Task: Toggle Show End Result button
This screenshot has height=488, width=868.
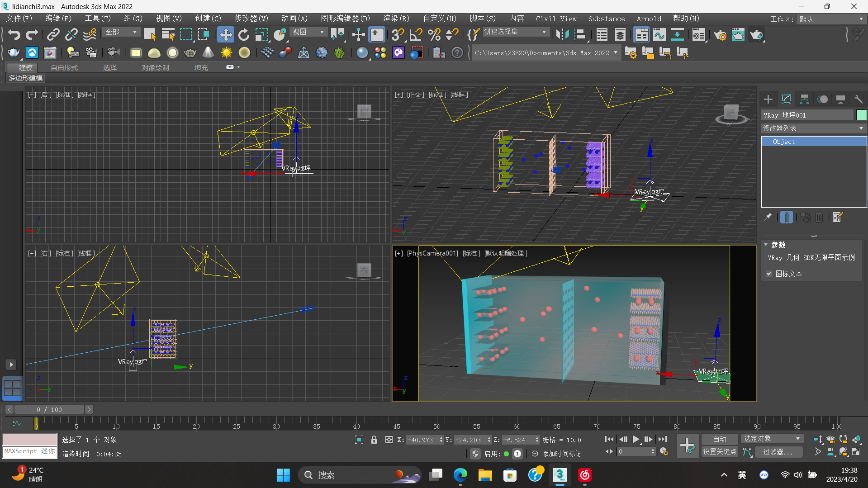Action: pyautogui.click(x=787, y=218)
